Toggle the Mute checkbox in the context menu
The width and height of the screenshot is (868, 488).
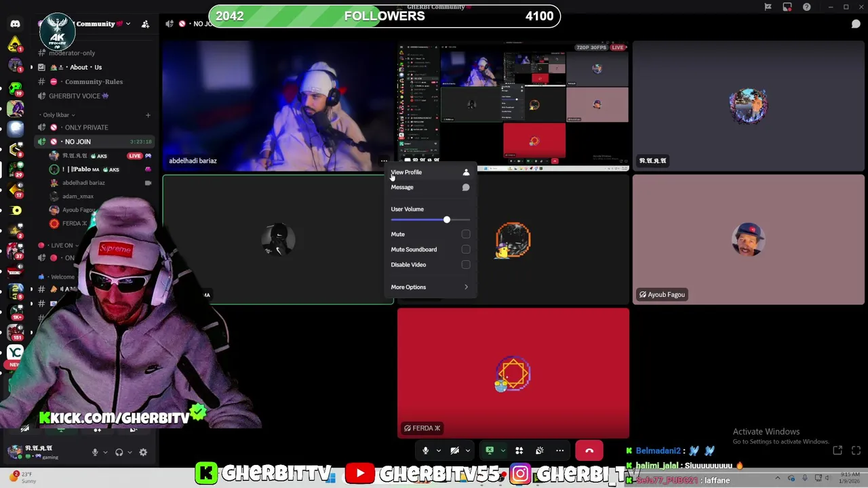pos(466,235)
